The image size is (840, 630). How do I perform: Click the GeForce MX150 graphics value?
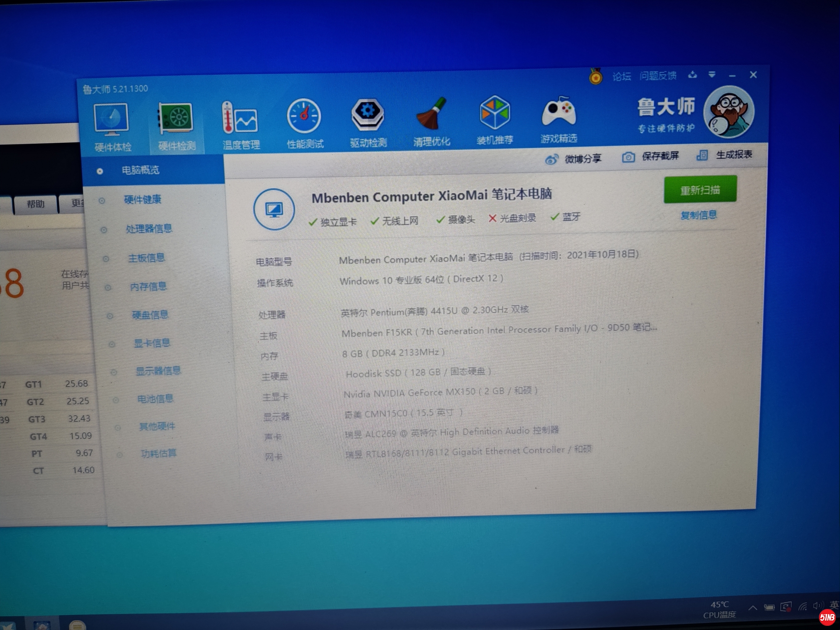pyautogui.click(x=441, y=392)
